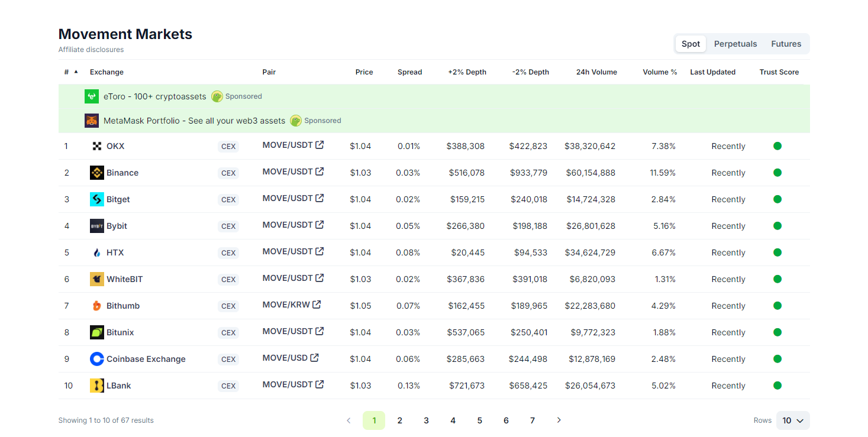Click the Binance volume share 11.59% cell

pos(663,173)
